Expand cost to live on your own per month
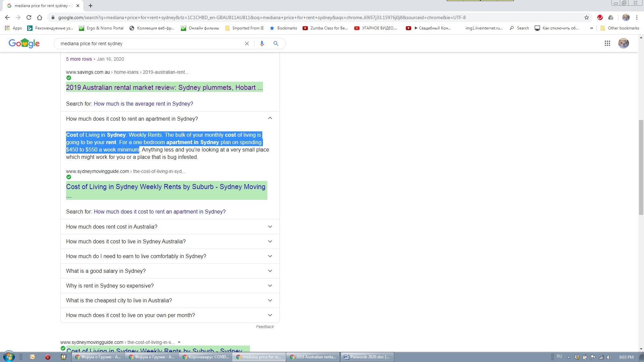The image size is (644, 362). pos(170,315)
